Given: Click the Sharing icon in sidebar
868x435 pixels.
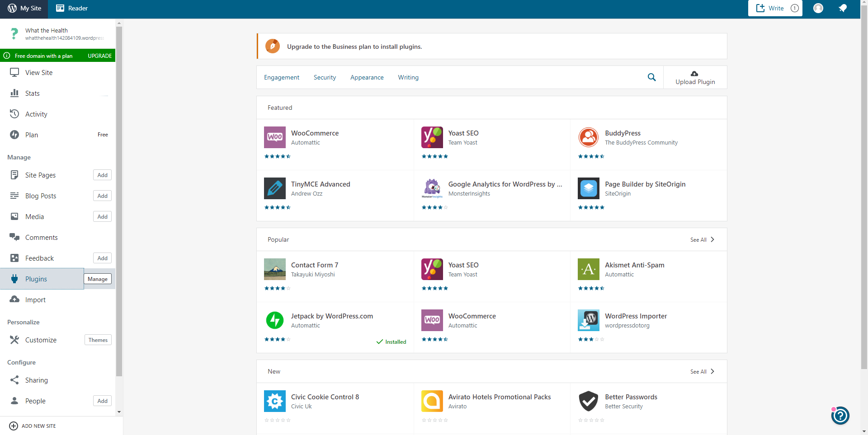Looking at the screenshot, I should [14, 380].
